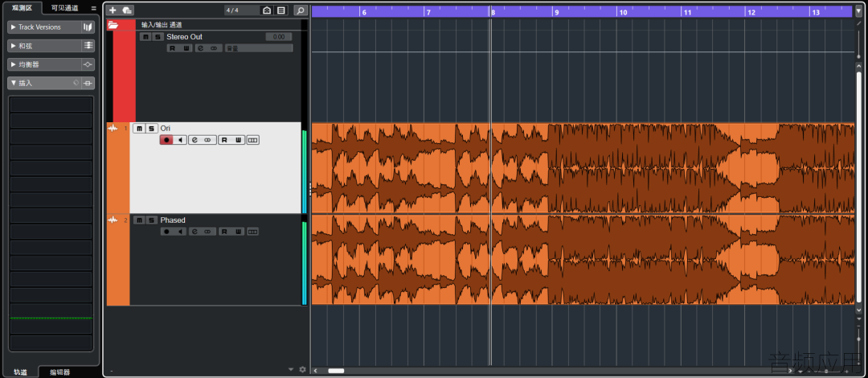The height and width of the screenshot is (378, 868).
Task: Toggle monitor speaker on Phased track
Action: [x=181, y=231]
